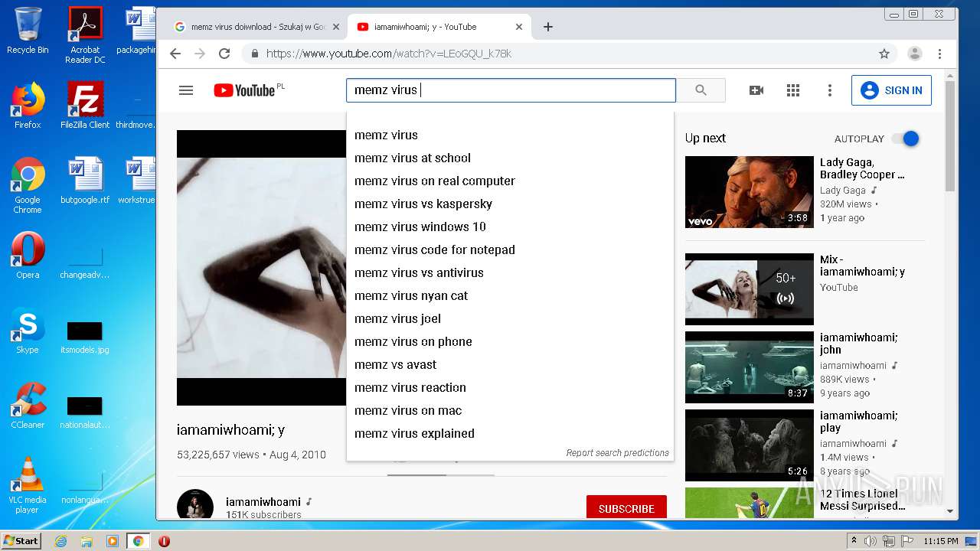Open the 'iamamiwhoami; john' video title
This screenshot has width=980, height=551.
coord(858,344)
